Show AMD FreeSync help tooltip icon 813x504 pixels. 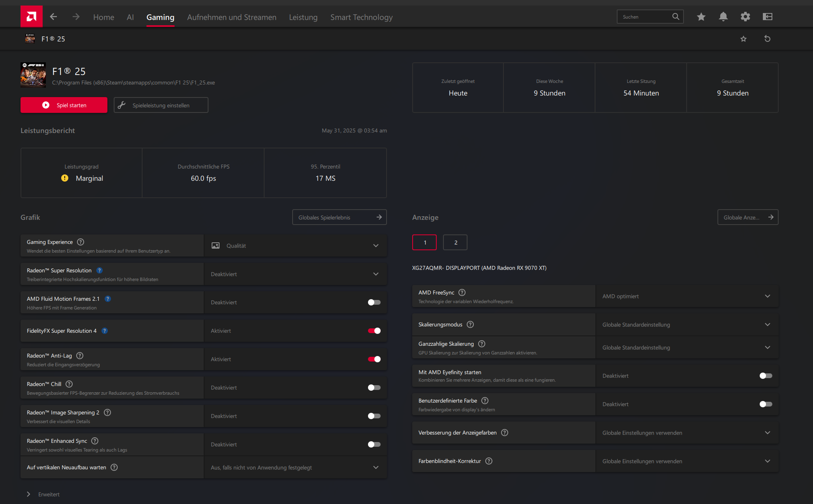pyautogui.click(x=462, y=292)
